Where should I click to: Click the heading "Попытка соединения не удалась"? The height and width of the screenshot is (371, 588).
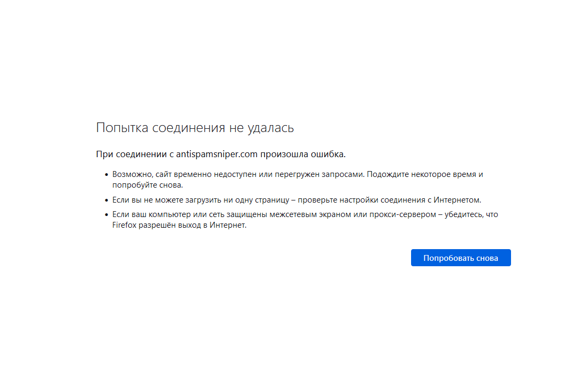tap(195, 128)
